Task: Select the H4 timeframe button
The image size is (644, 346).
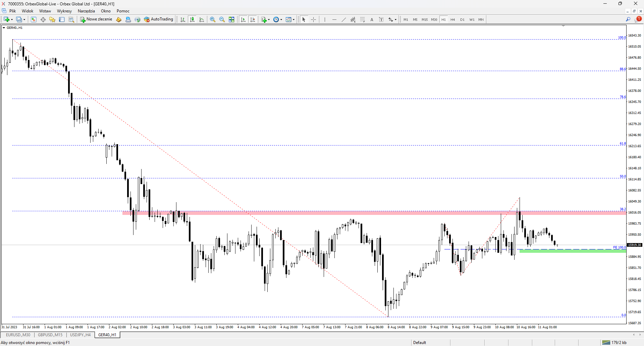Action: [x=452, y=19]
